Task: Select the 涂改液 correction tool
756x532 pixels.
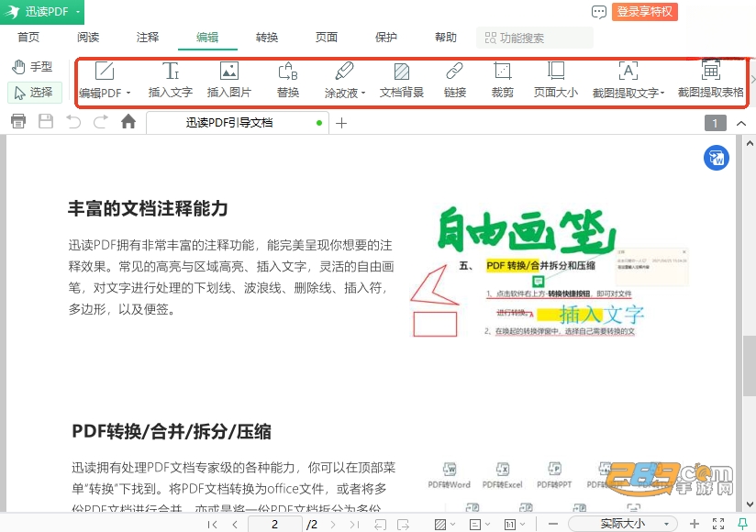Action: tap(342, 80)
